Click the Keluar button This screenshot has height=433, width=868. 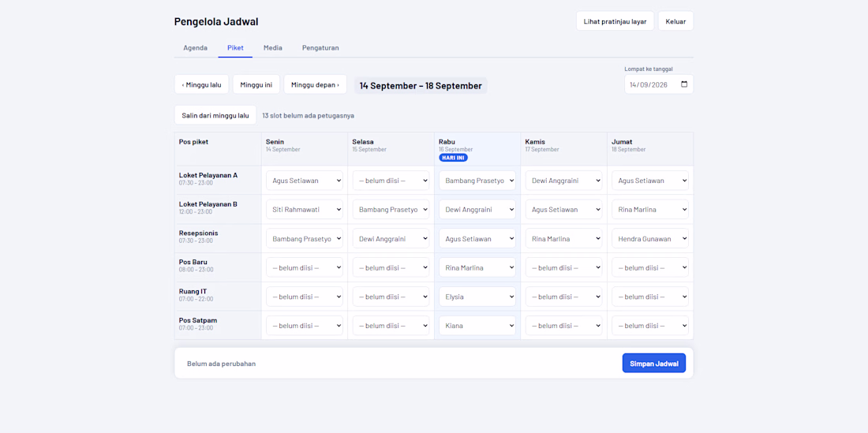pos(676,21)
